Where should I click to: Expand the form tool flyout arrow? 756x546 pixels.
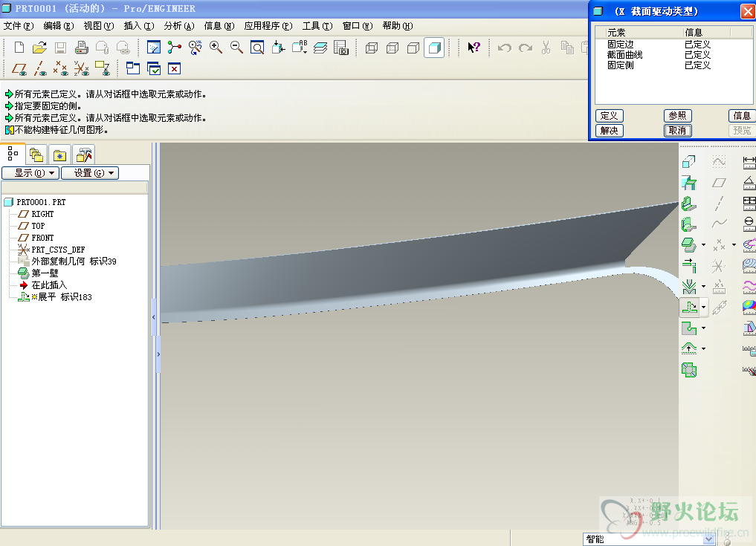[x=703, y=349]
